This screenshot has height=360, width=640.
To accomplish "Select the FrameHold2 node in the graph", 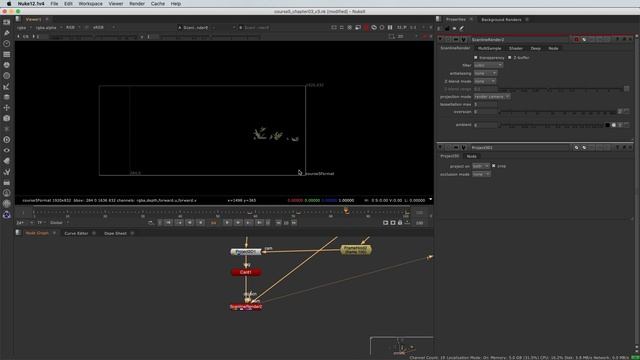I will [356, 250].
